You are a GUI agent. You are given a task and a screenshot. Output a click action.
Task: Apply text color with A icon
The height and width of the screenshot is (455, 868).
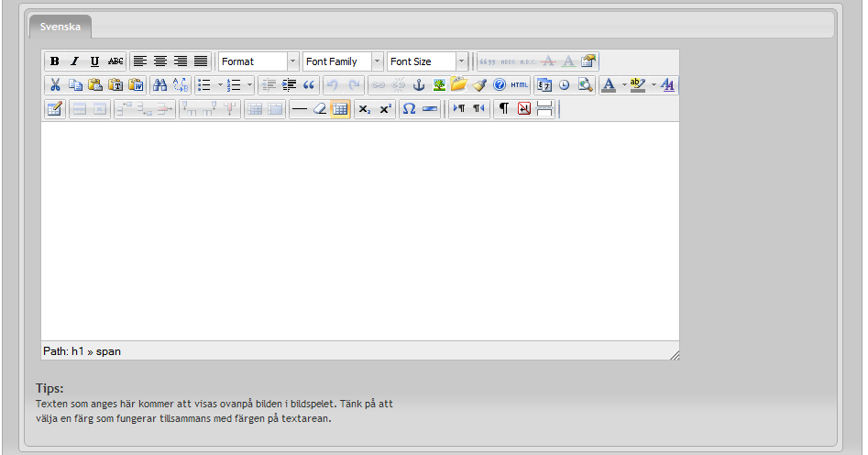tap(609, 85)
